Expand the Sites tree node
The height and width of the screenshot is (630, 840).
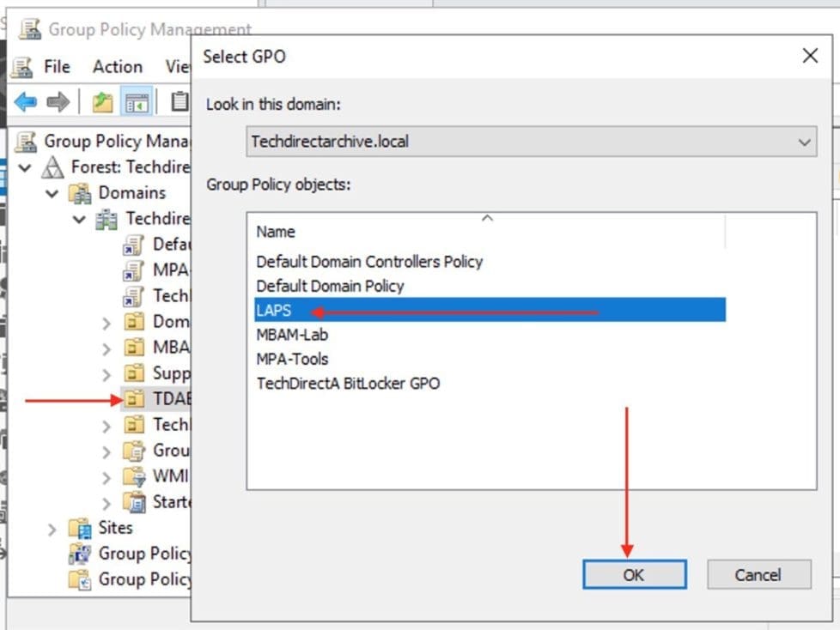tap(52, 528)
